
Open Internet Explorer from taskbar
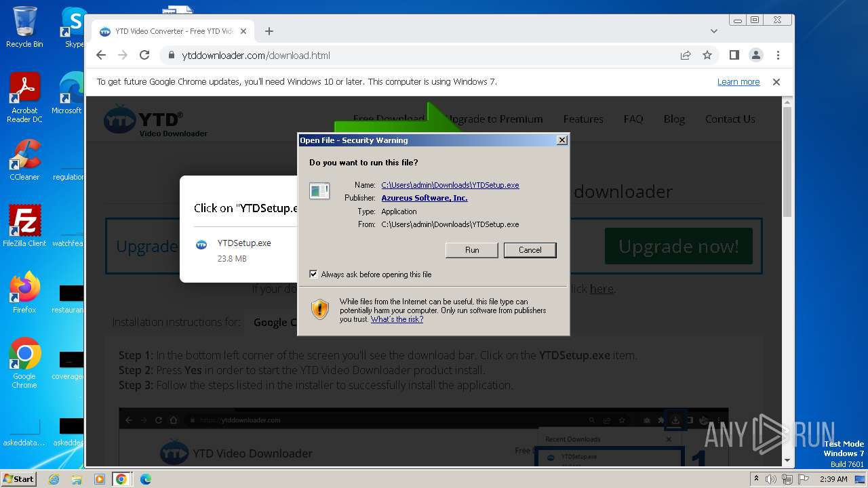pos(54,479)
